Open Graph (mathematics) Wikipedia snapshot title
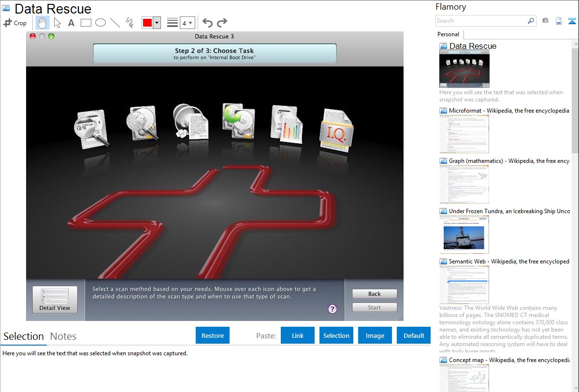 click(509, 161)
